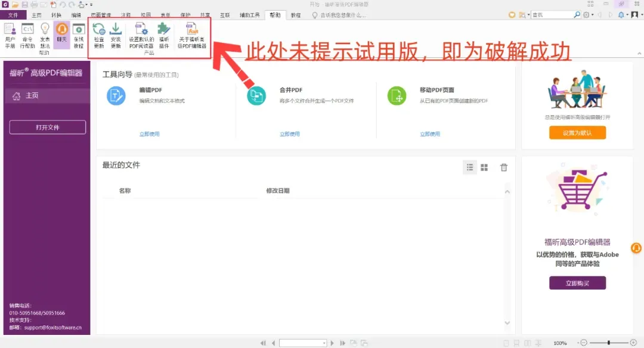Screen dimensions: 644x348
Task: Click the zoom in plus button
Action: [633, 343]
